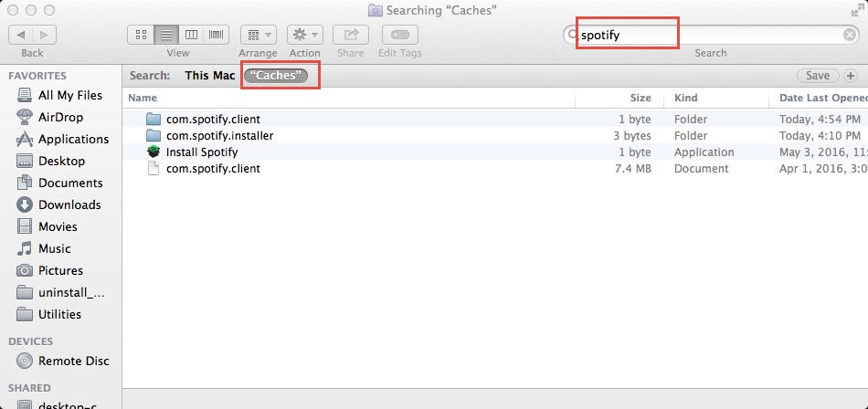Switch to column view
868x409 pixels.
(x=191, y=35)
